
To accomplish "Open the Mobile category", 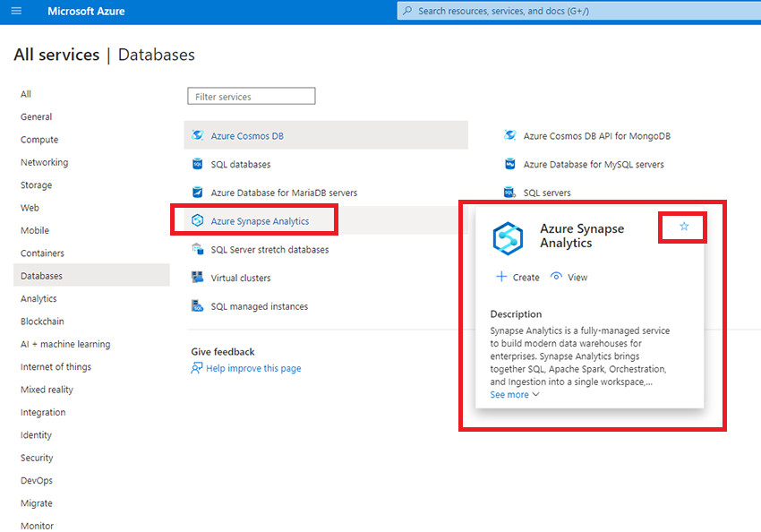I will tap(35, 230).
